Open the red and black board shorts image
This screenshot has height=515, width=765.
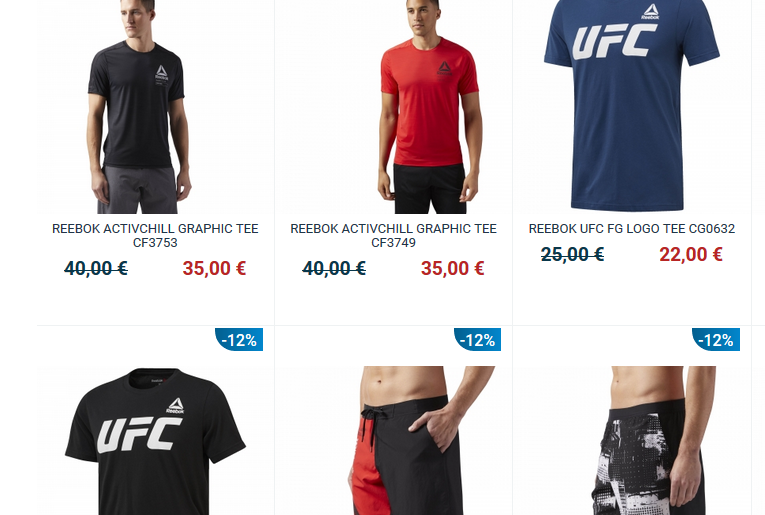tap(393, 440)
